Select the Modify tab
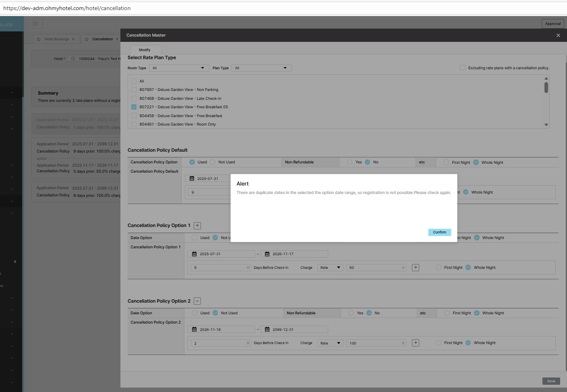Viewport: 567px width, 392px height. 145,50
